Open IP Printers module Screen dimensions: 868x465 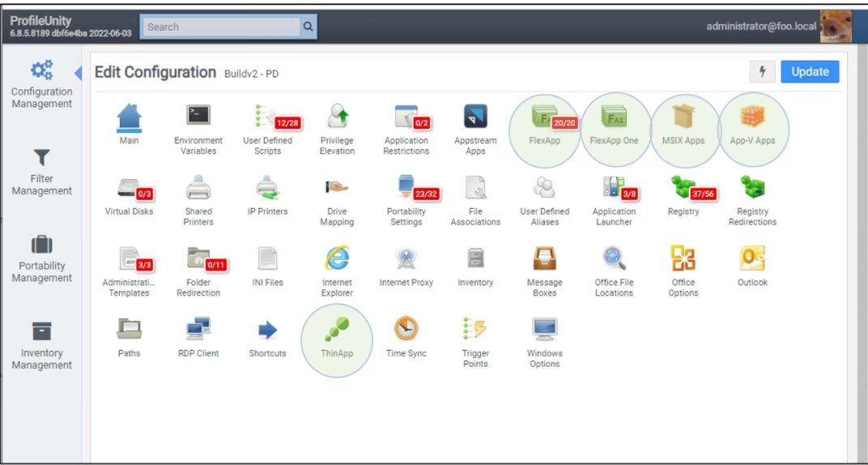pos(268,196)
